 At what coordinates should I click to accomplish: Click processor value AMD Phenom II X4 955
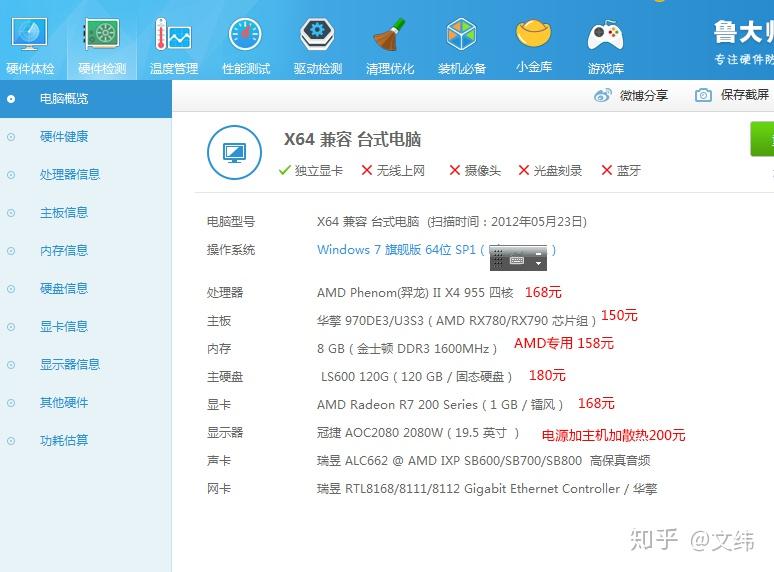click(415, 293)
